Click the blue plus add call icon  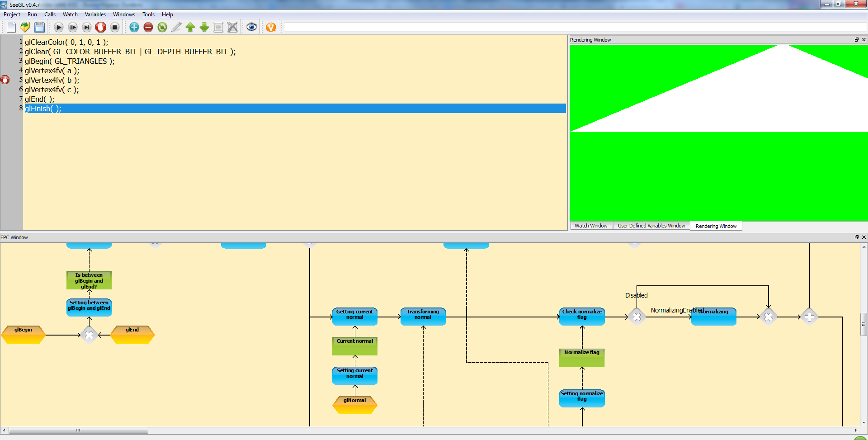134,27
